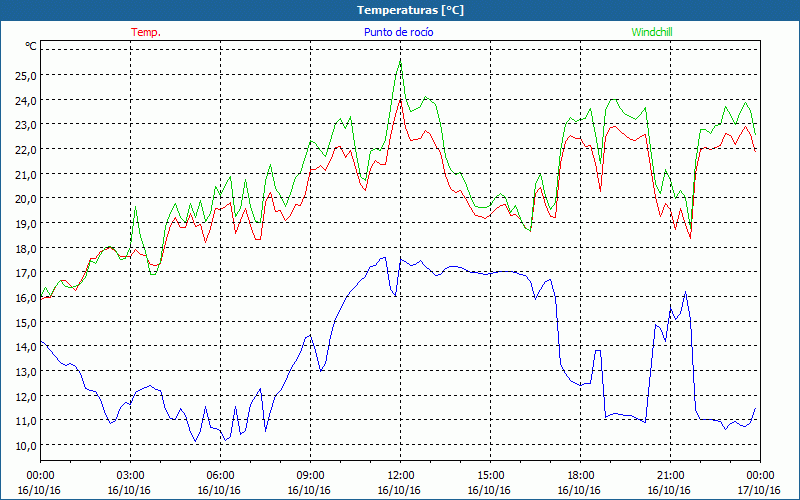
Task: Click the 14,0 y-axis value
Action: [26, 347]
